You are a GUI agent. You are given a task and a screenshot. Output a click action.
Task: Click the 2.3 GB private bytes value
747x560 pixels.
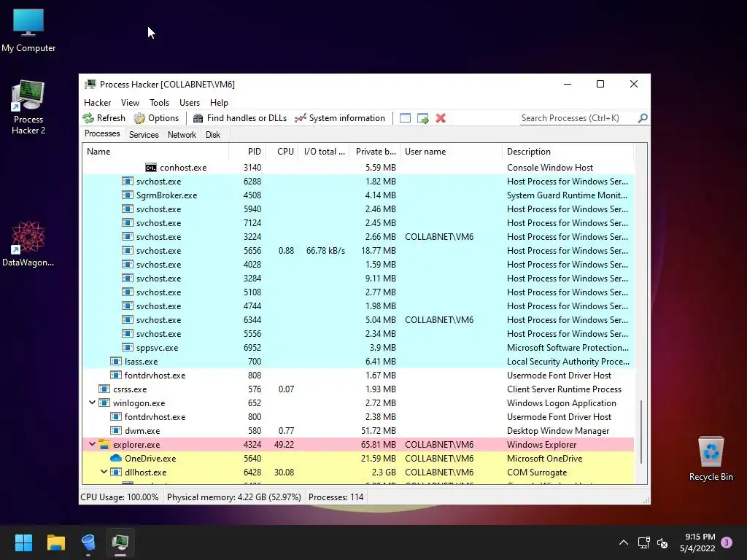click(384, 472)
